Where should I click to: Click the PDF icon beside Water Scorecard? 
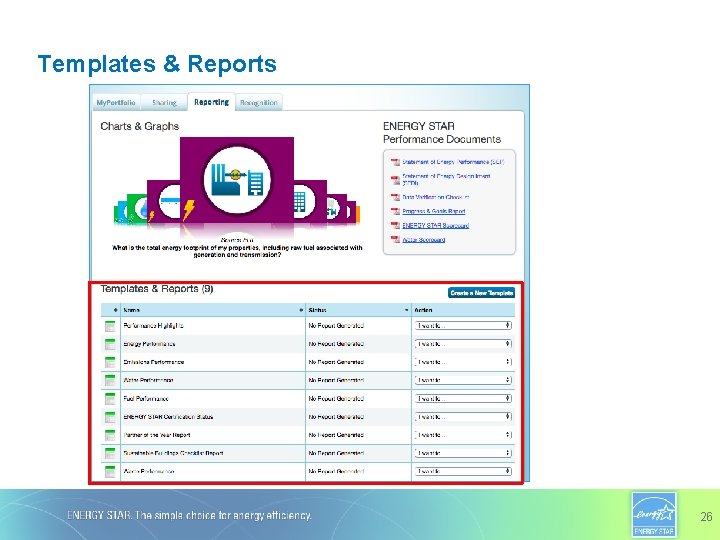pos(395,240)
